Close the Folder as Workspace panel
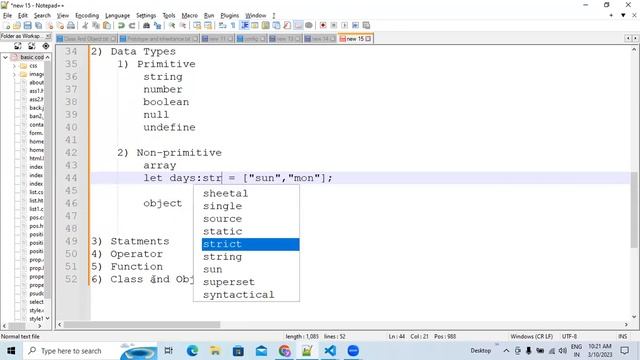 pos(48,36)
